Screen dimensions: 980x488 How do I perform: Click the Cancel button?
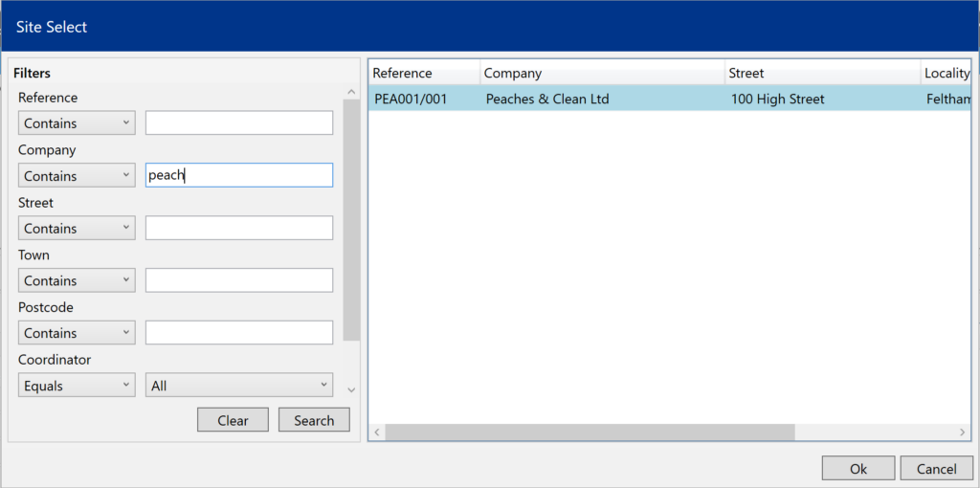pyautogui.click(x=936, y=469)
